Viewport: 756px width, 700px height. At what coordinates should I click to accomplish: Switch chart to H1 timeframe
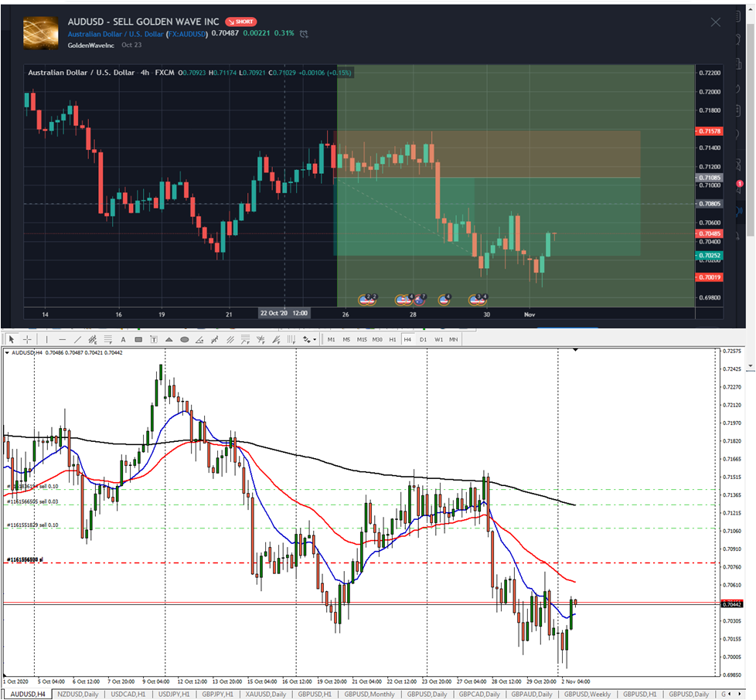coord(393,339)
